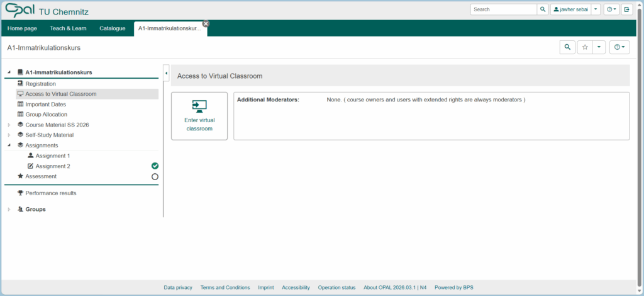Screen dimensions: 644x296
Task: Select Important Dates in course tree
Action: [45, 105]
